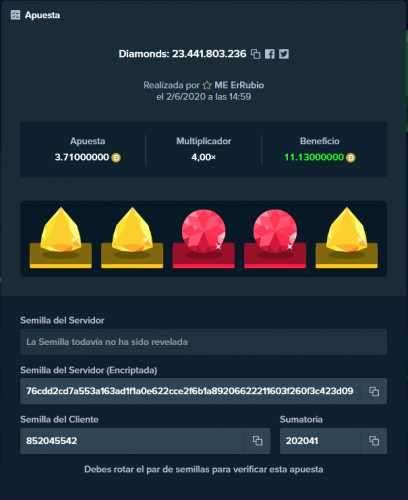
Task: Click the date text el 2/6/2020 a las 14:59
Action: 204,97
